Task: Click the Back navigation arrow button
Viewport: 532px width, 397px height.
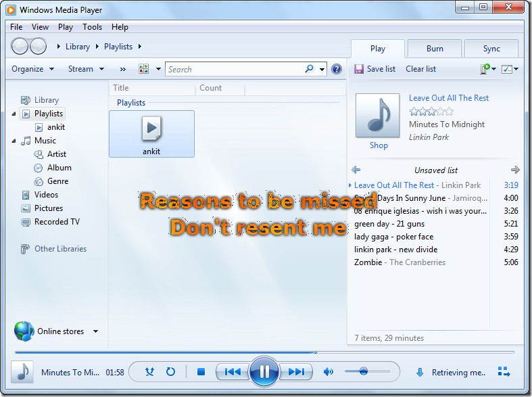Action: point(20,46)
